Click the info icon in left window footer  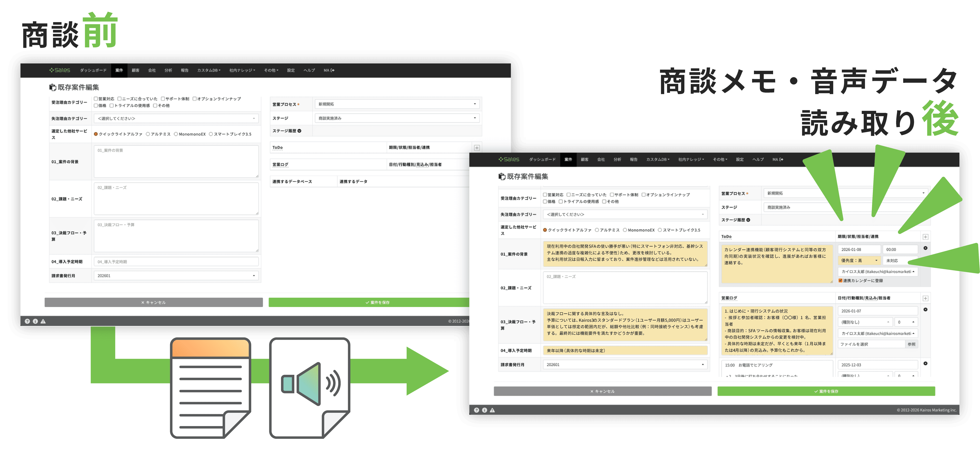point(35,321)
